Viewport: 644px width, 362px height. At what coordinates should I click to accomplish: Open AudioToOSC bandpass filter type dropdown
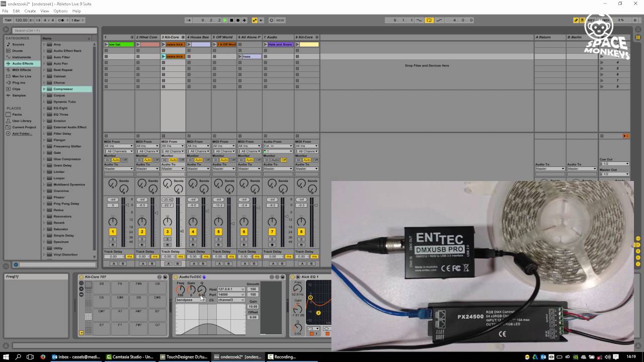190,300
